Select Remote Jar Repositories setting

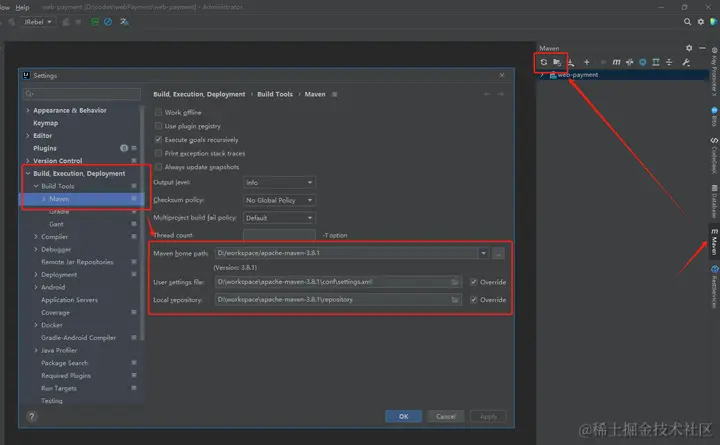click(77, 262)
